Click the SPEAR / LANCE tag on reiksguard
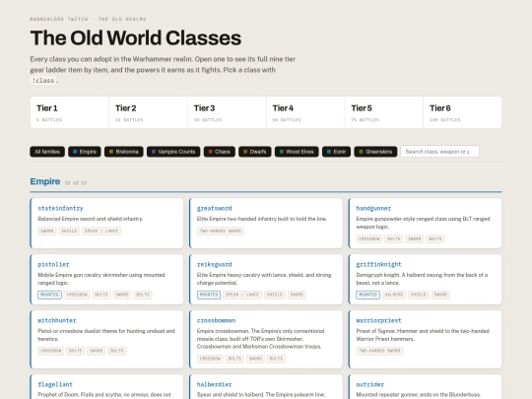532x399 pixels. (x=242, y=295)
